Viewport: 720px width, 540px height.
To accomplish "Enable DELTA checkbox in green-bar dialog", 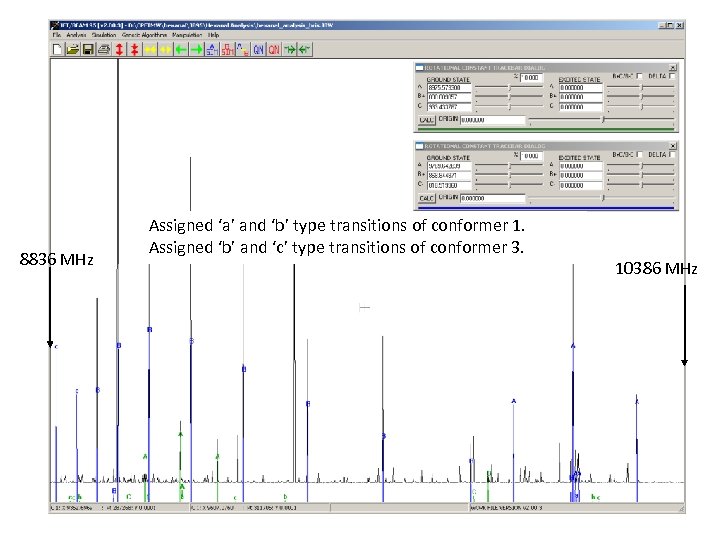I will pos(672,76).
